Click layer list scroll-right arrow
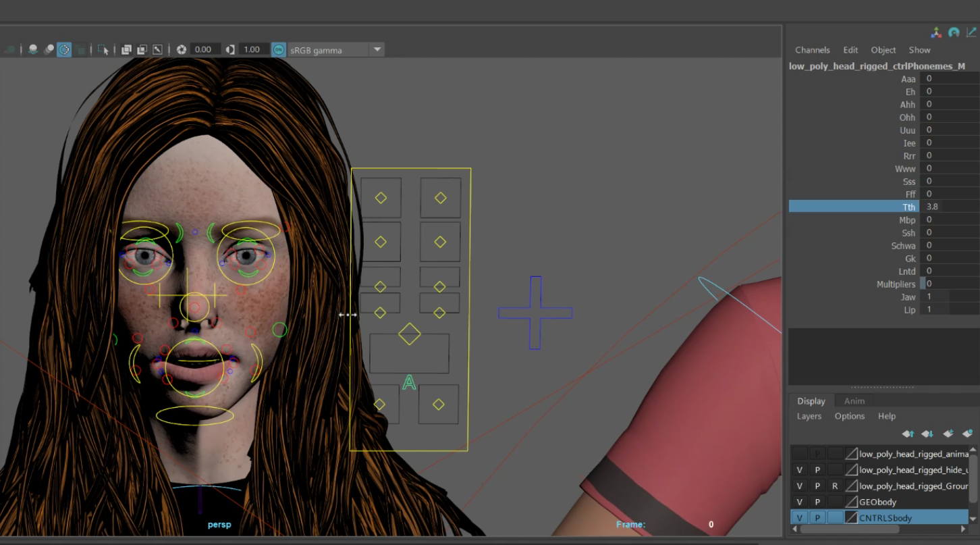This screenshot has height=545, width=980. (x=963, y=529)
